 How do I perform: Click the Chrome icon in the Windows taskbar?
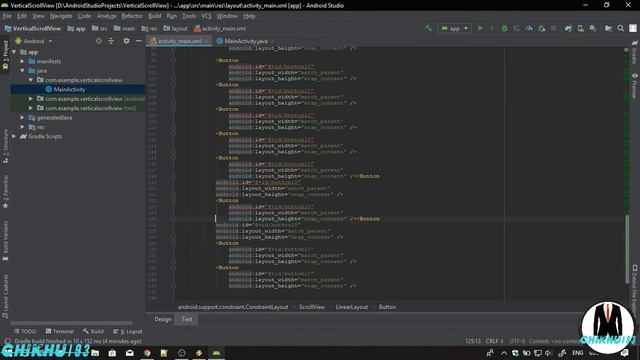click(147, 353)
